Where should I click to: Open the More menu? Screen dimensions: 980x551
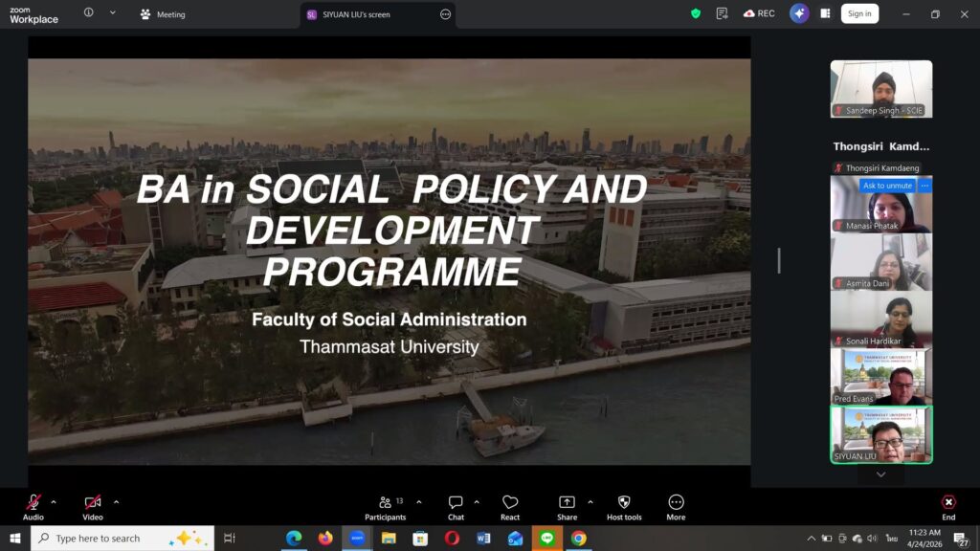click(x=676, y=507)
